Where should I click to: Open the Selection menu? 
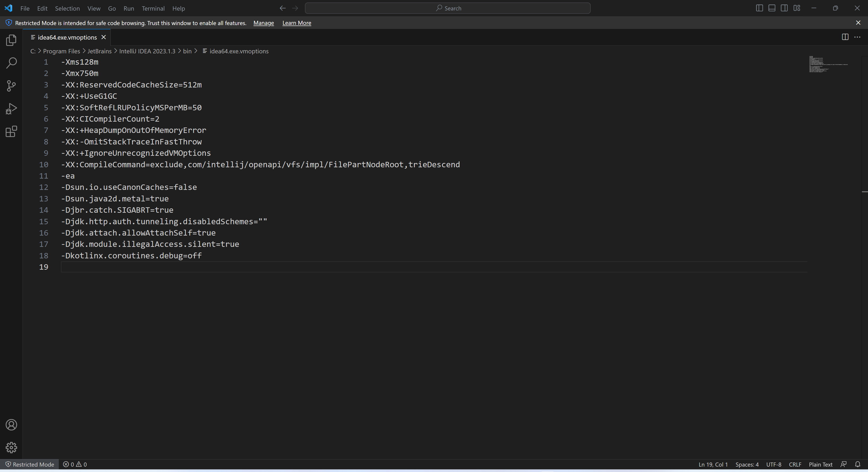(x=67, y=8)
